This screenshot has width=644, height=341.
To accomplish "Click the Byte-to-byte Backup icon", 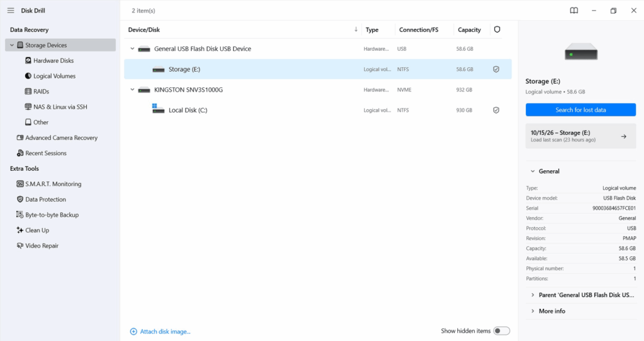I will 19,215.
